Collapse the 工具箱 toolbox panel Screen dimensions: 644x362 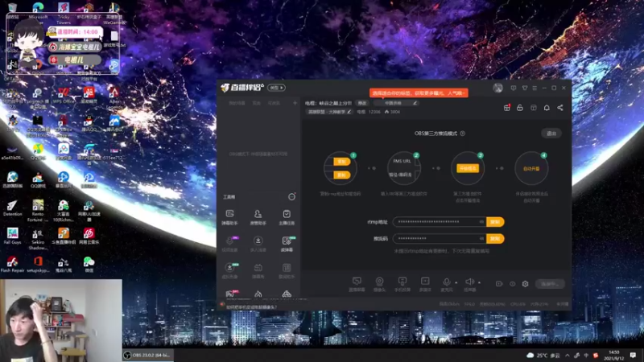tap(291, 196)
